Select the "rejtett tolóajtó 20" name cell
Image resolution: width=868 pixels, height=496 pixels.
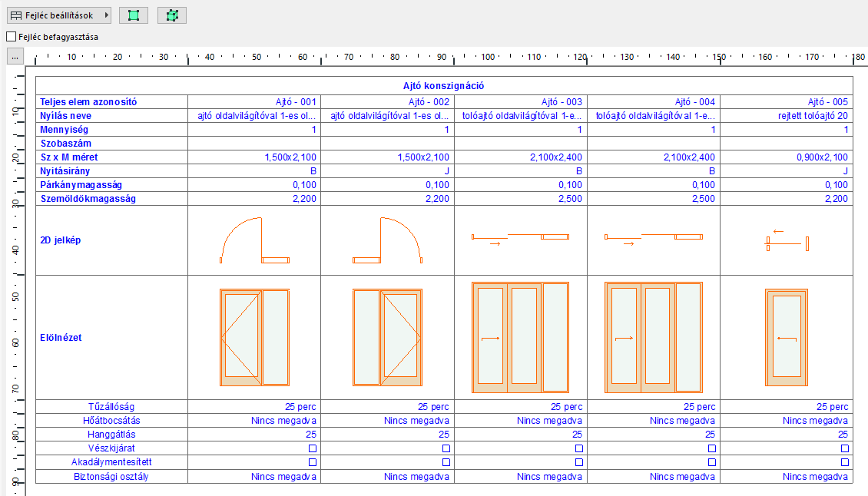(787, 114)
